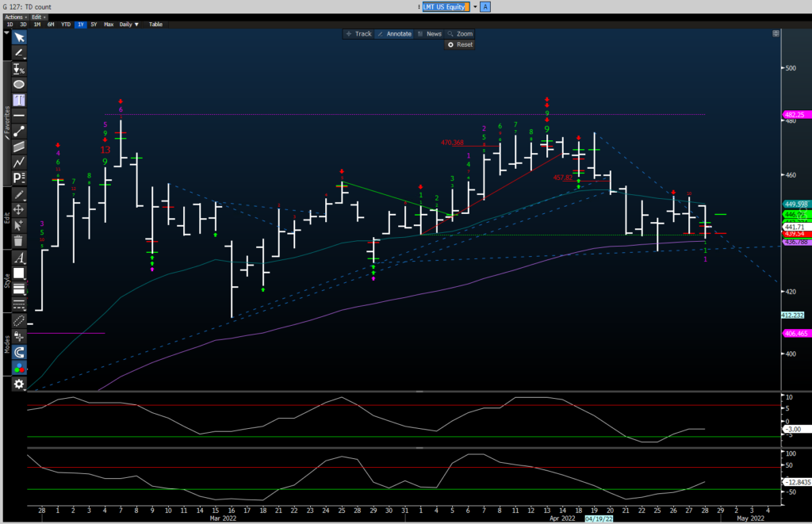
Task: Toggle Track crosshair mode
Action: click(359, 33)
